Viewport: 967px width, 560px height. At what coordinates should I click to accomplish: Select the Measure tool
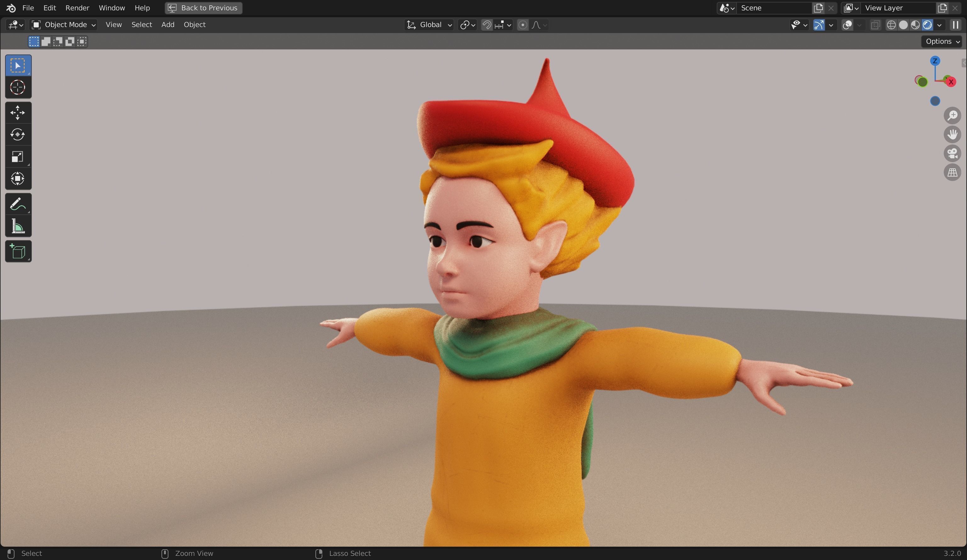pos(18,226)
